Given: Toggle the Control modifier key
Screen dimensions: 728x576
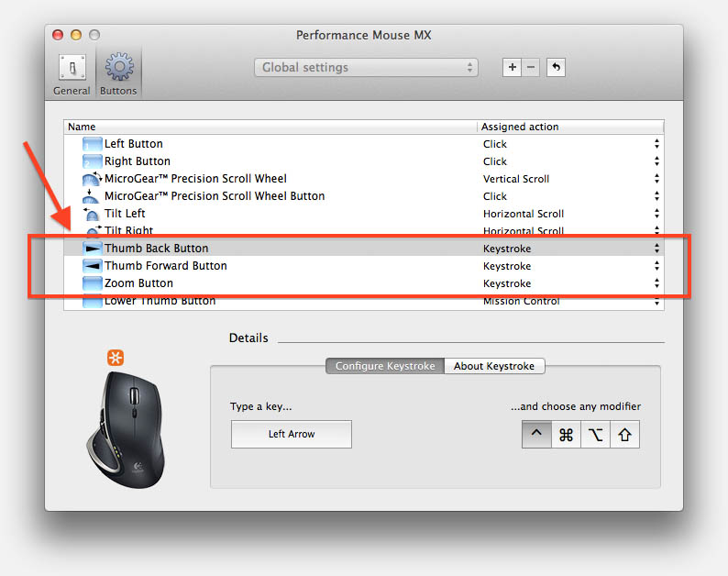Looking at the screenshot, I should pyautogui.click(x=536, y=435).
